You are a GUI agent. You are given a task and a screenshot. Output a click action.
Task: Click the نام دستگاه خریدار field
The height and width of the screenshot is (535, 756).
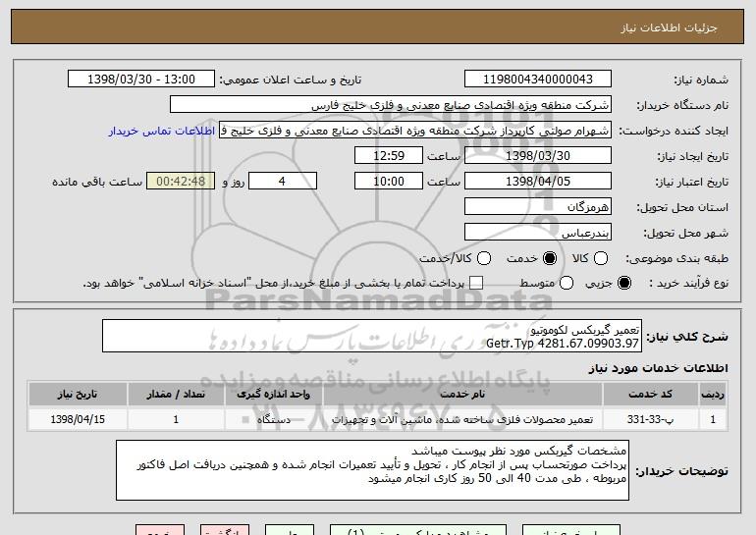(391, 105)
